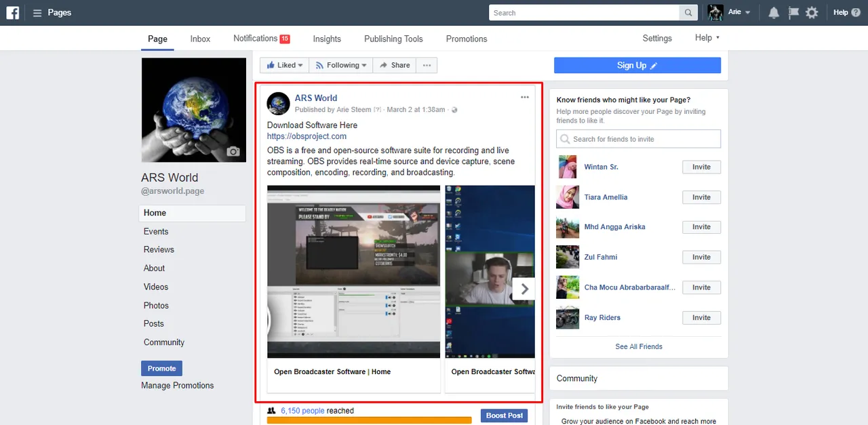Viewport: 868px width, 425px height.
Task: Click the Boost Post button
Action: point(505,416)
